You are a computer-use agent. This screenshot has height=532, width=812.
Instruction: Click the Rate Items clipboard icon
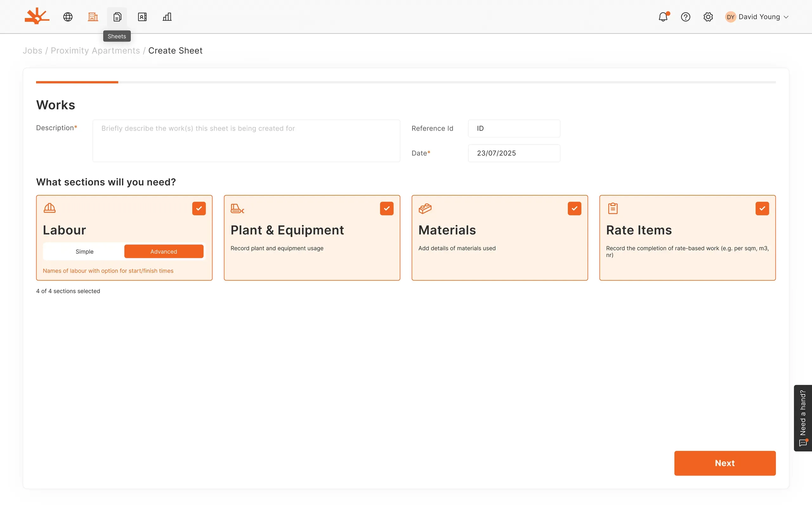click(613, 208)
